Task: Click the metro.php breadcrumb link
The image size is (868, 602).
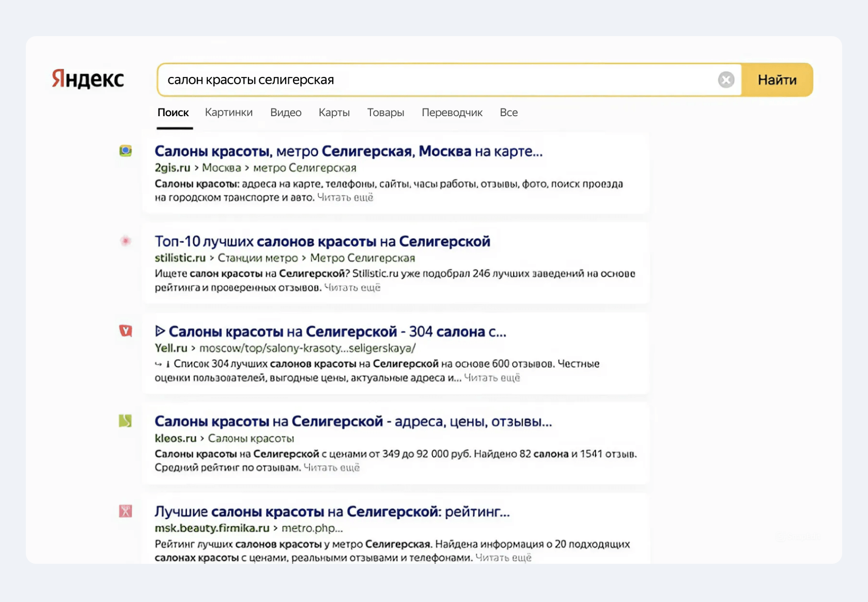Action: (312, 528)
